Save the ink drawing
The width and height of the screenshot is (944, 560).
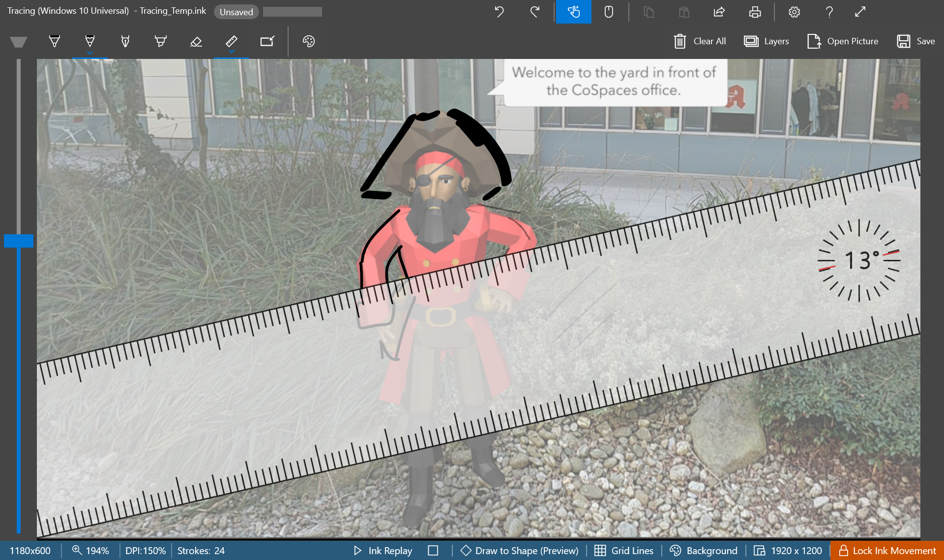pyautogui.click(x=915, y=41)
